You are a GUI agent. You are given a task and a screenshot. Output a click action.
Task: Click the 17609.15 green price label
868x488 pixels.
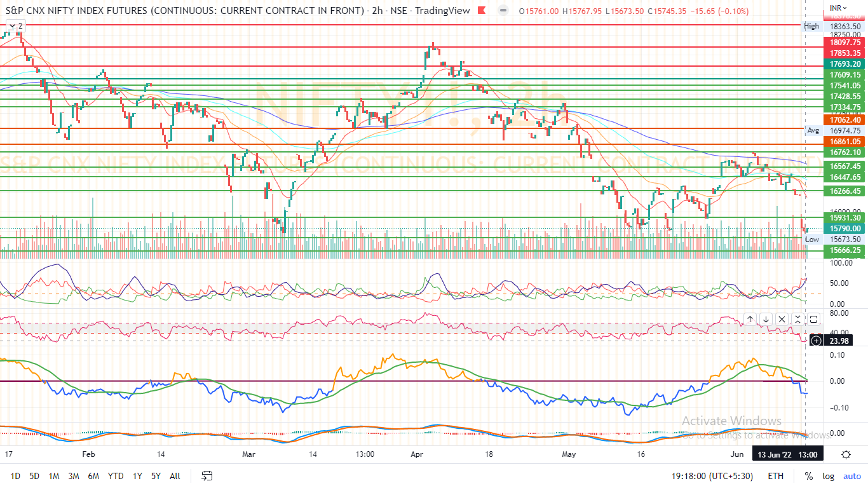click(x=844, y=75)
